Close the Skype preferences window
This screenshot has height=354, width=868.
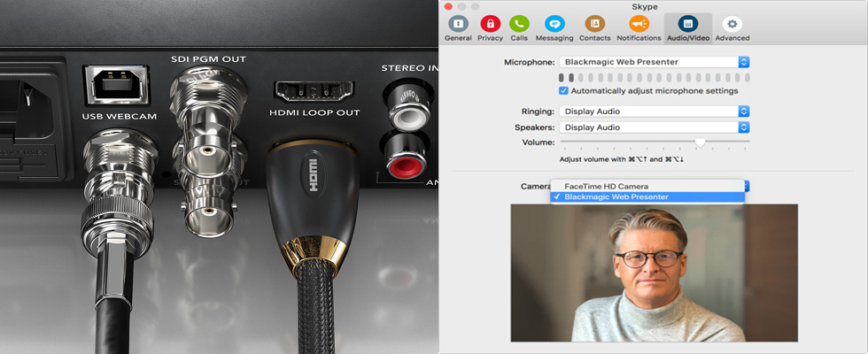click(450, 6)
